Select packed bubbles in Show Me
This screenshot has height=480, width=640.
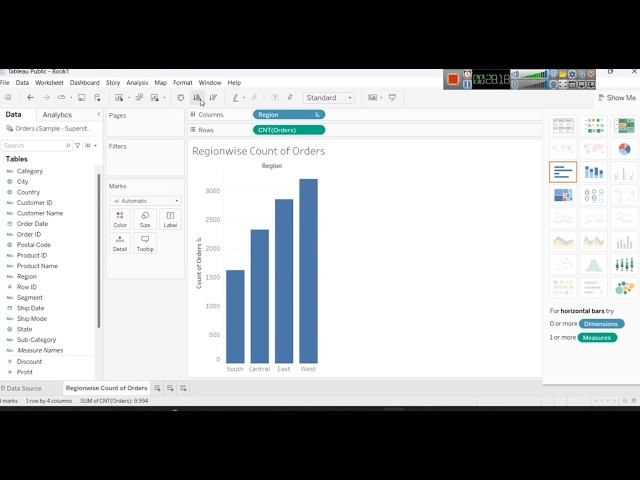click(624, 287)
